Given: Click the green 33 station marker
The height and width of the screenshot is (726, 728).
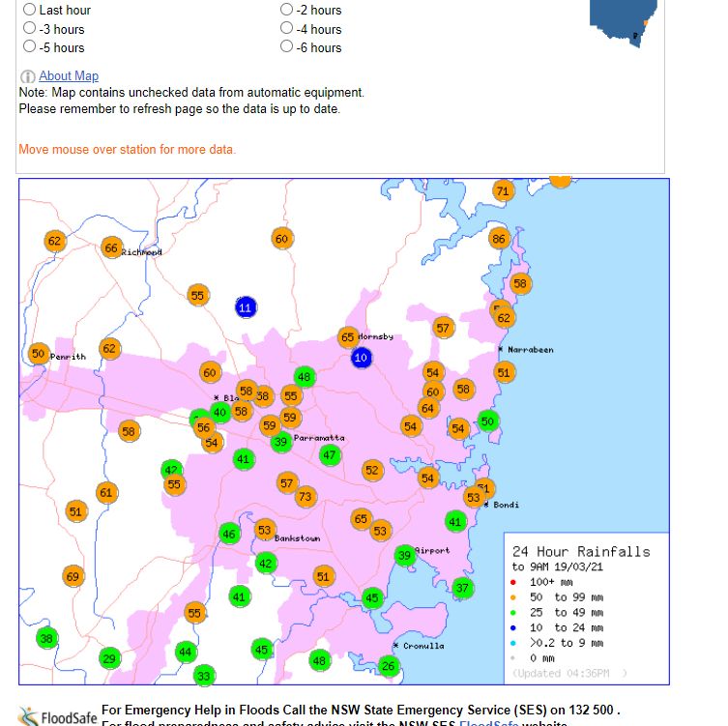Looking at the screenshot, I should [x=204, y=676].
